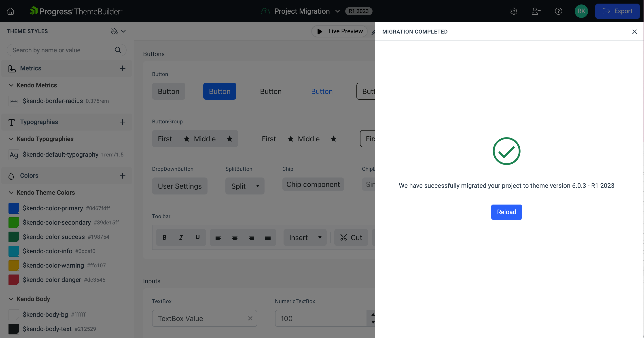Click the Reload button in migration dialog
Image resolution: width=644 pixels, height=338 pixels.
(506, 211)
